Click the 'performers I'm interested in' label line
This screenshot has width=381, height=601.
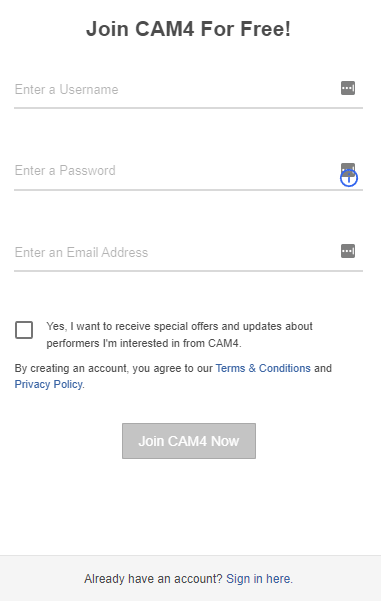click(144, 343)
